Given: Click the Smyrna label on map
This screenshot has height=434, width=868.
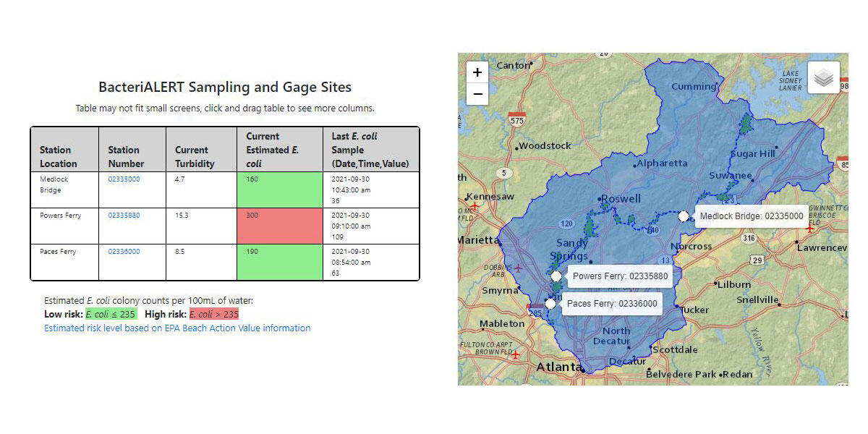Looking at the screenshot, I should point(501,291).
